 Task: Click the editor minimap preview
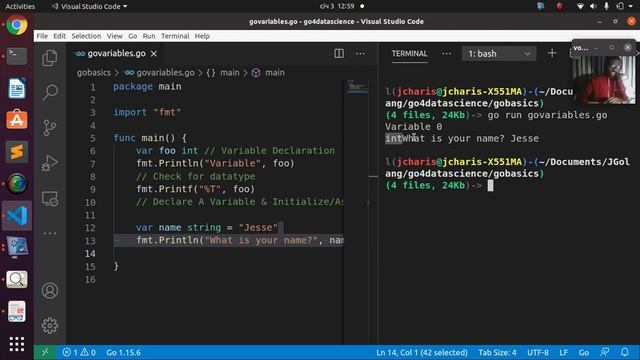[x=358, y=87]
